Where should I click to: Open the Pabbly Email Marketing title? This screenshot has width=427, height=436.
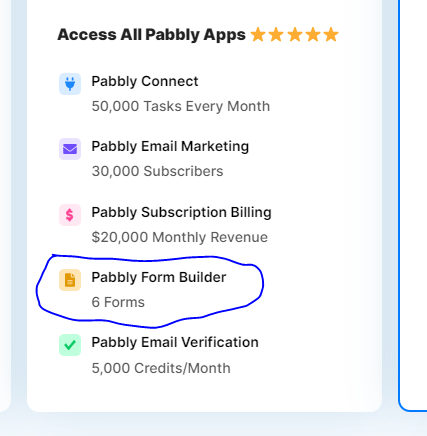coord(170,147)
